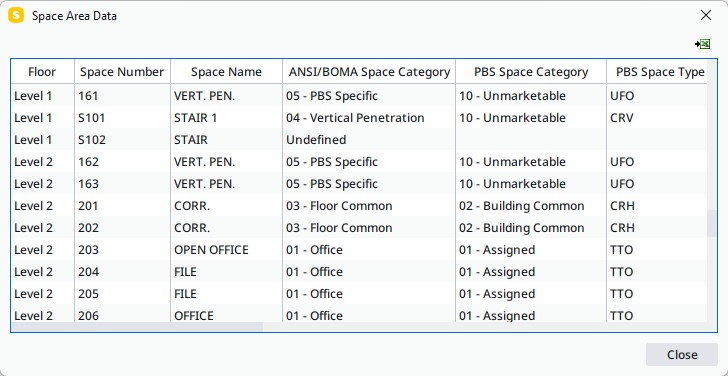728x376 pixels.
Task: Click 02 - Building Common in row 202
Action: click(531, 228)
